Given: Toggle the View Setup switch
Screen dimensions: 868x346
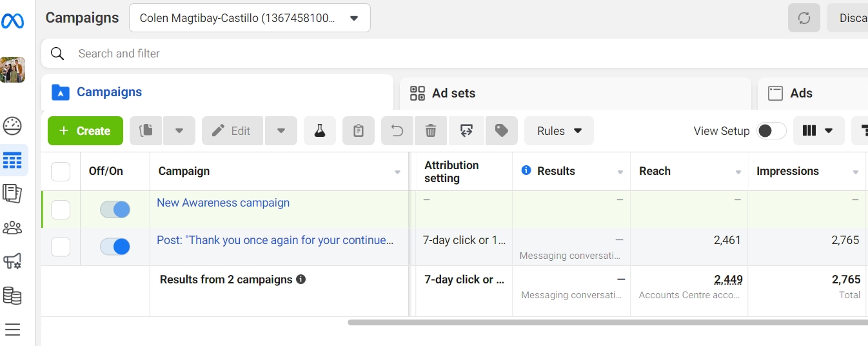Looking at the screenshot, I should point(771,131).
